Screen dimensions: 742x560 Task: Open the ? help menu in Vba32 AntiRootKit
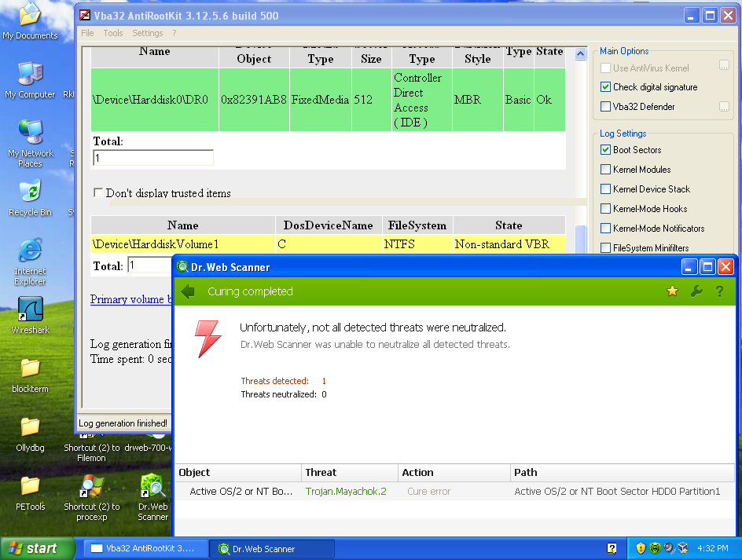174,33
